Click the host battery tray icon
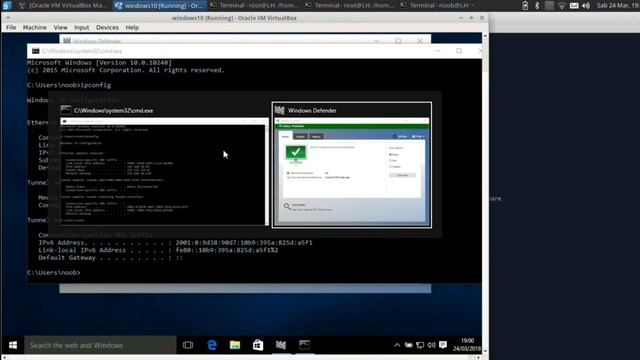 (x=525, y=5)
